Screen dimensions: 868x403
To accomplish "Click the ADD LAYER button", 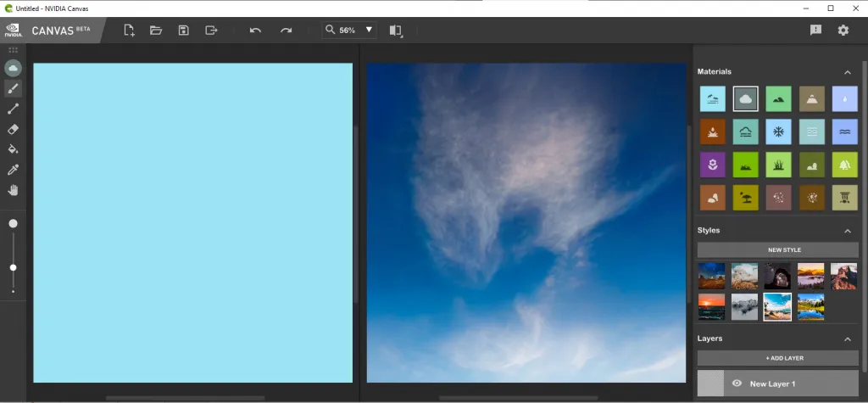I will [778, 358].
